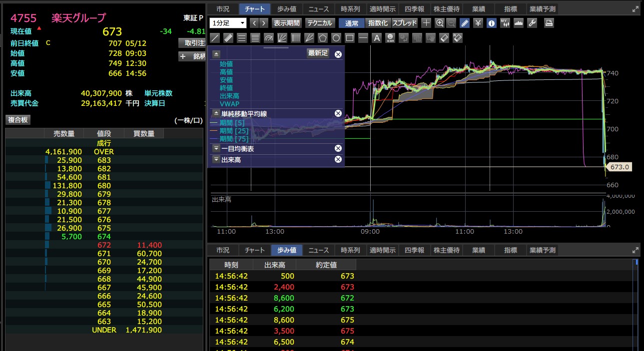Select the three parallel lines tool

point(242,38)
